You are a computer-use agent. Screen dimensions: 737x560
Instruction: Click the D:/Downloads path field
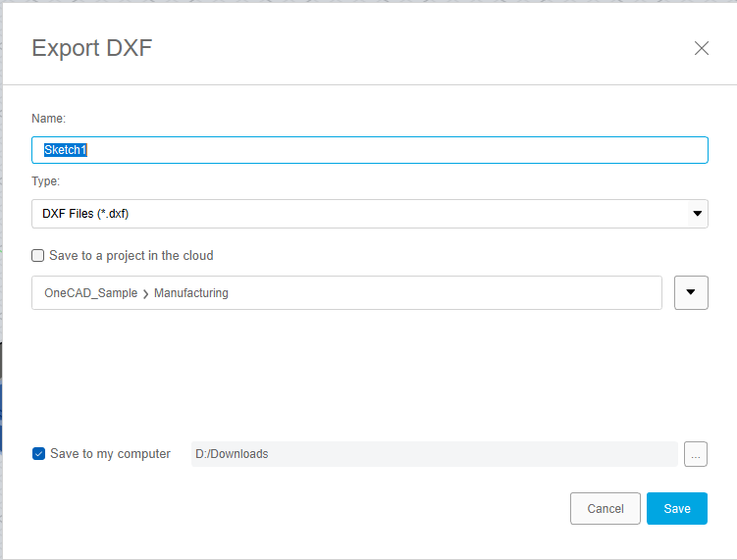pos(435,454)
